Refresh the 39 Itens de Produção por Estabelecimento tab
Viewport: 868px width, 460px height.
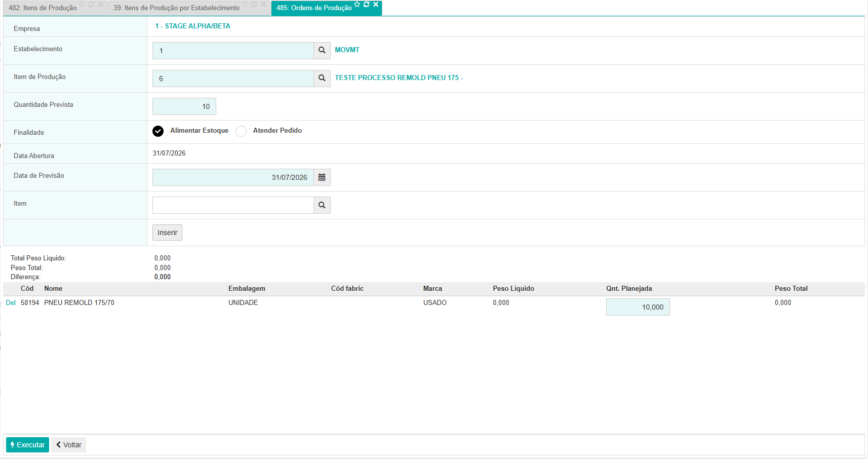click(x=254, y=5)
